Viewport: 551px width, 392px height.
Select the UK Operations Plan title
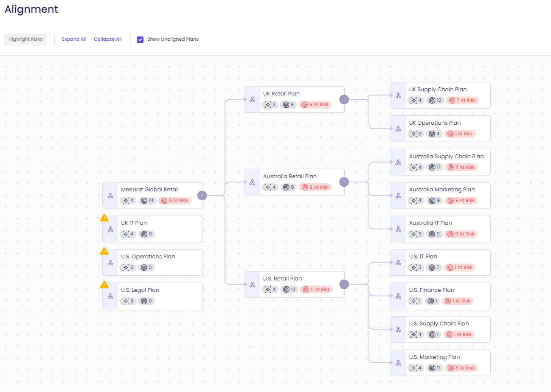click(435, 123)
